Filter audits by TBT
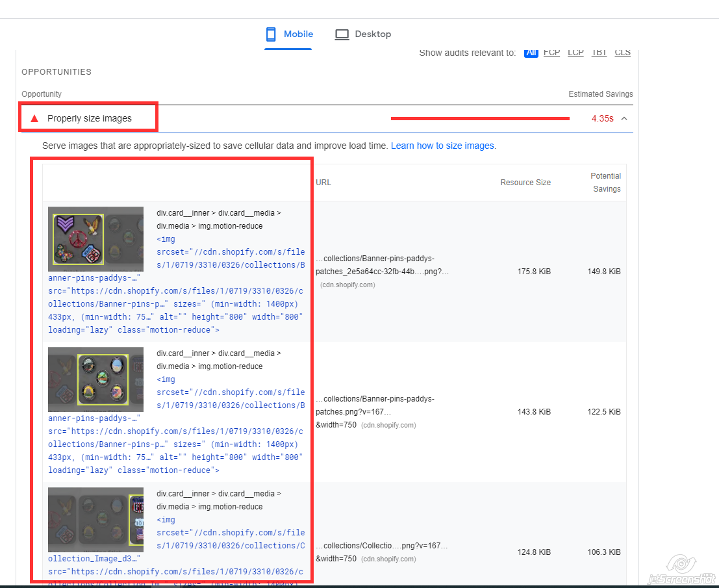The image size is (719, 588). pos(599,53)
